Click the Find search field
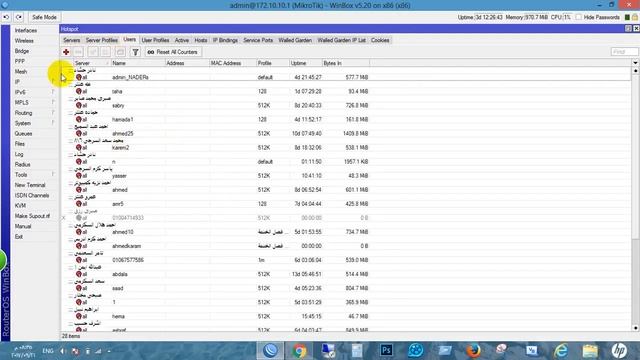This screenshot has height=360, width=640. pyautogui.click(x=624, y=52)
